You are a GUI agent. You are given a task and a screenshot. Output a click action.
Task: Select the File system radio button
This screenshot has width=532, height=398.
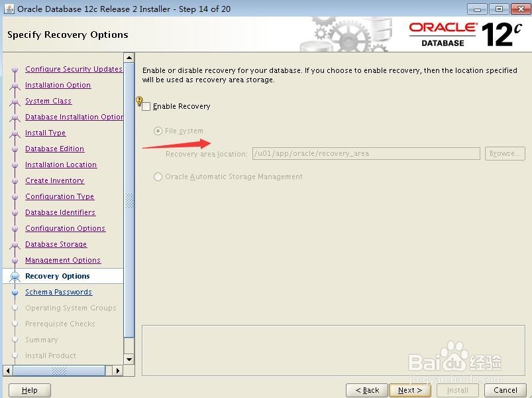(x=158, y=131)
